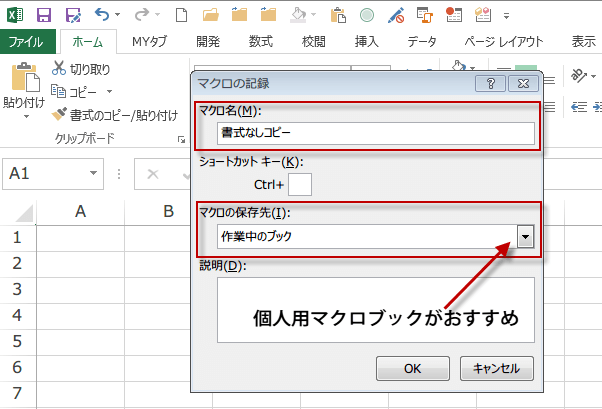Open the データ tab
Viewport: 602px width, 409px height.
click(x=422, y=41)
